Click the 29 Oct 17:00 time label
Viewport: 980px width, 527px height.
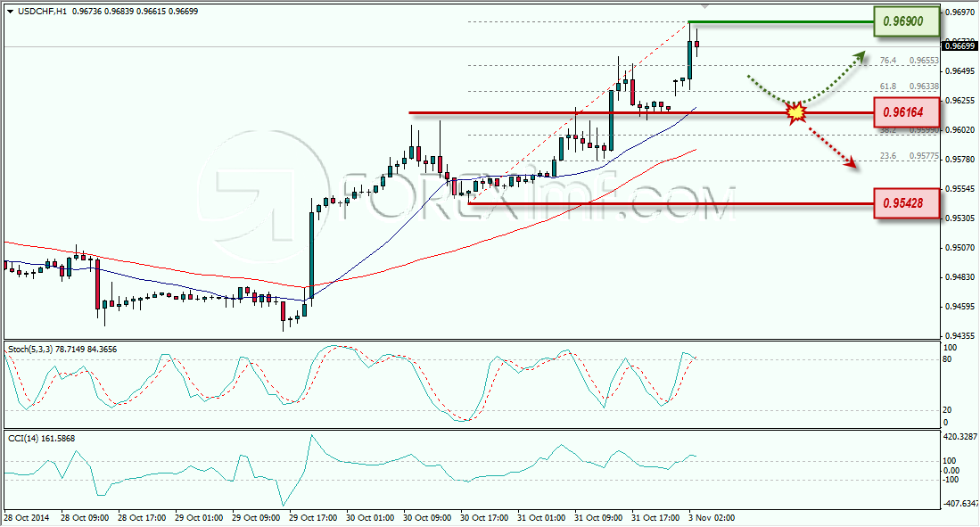[313, 517]
